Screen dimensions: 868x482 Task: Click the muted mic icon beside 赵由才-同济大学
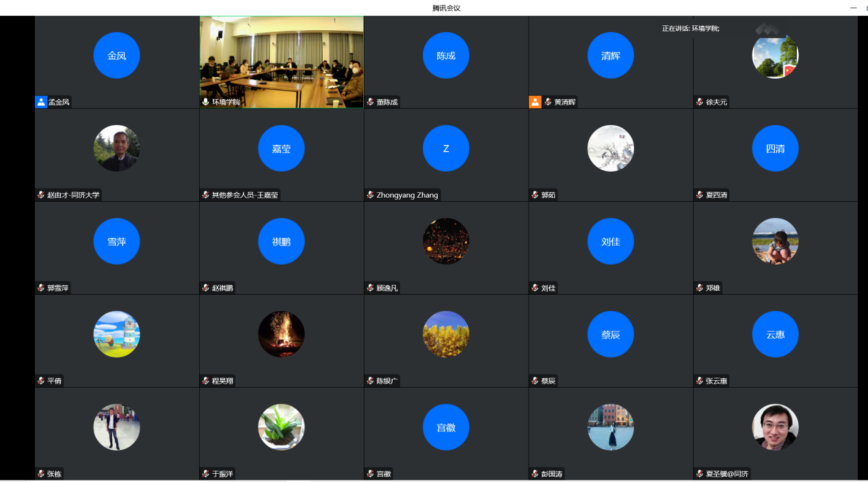click(41, 195)
